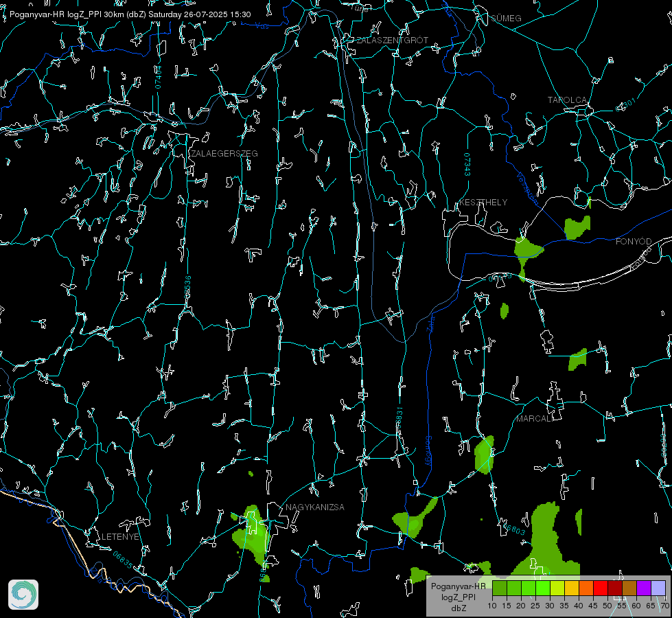Click the ZALAEGERSZEG city label
This screenshot has width=672, height=618.
click(224, 154)
